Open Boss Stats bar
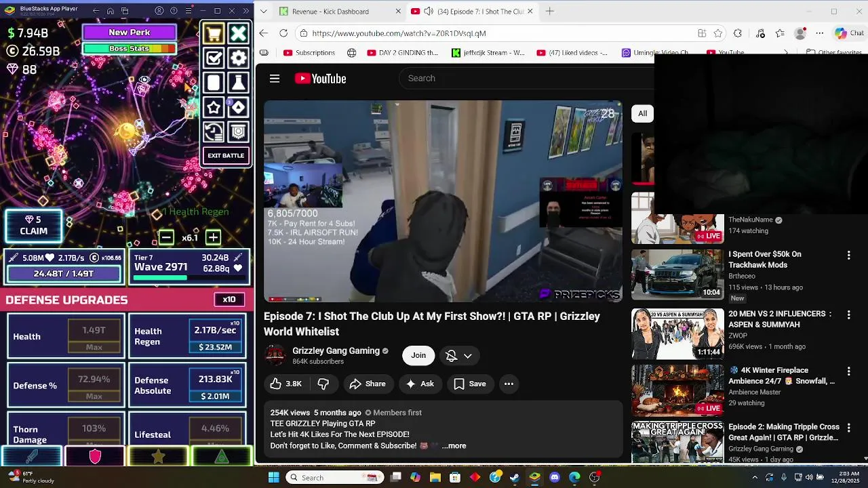 (130, 49)
